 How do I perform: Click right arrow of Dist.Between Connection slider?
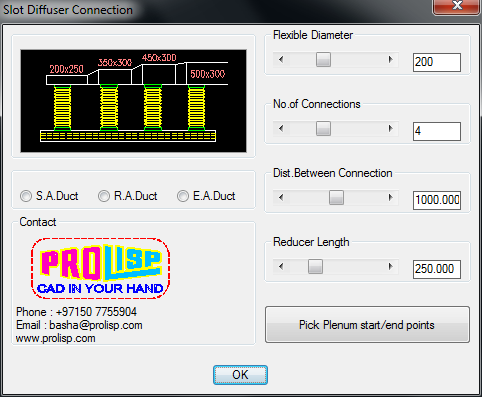pyautogui.click(x=390, y=198)
